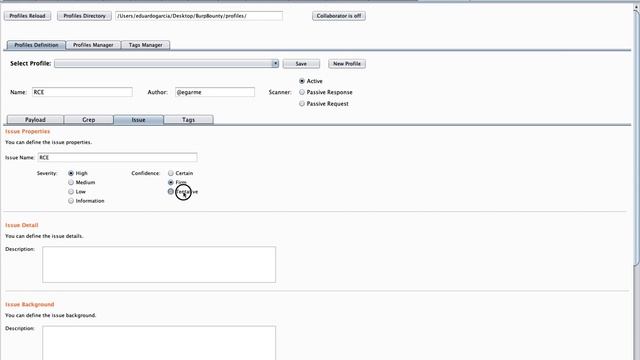
Task: Switch to Profiles Definition tab
Action: coord(36,45)
